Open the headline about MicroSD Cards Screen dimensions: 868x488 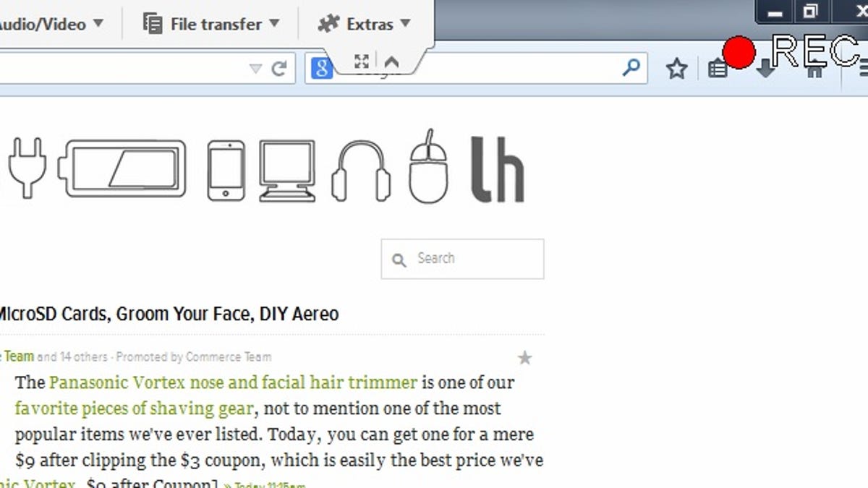[x=168, y=314]
